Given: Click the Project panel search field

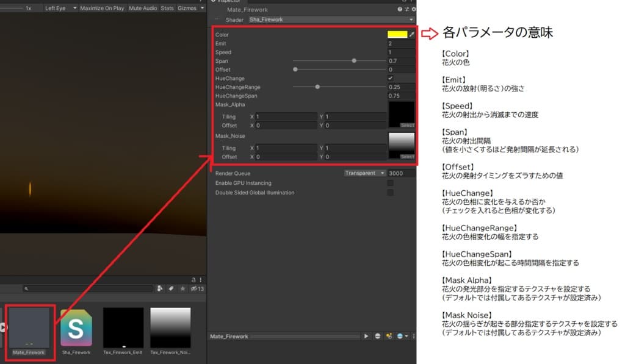Looking at the screenshot, I should pyautogui.click(x=88, y=289).
